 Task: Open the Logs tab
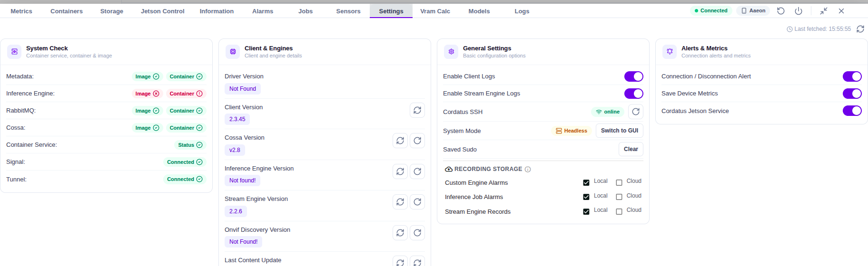click(x=522, y=11)
